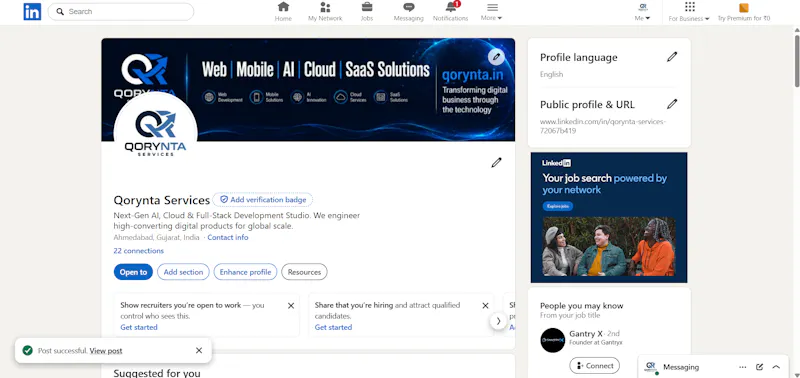Screen dimensions: 800x378
Task: Expand the More menu in navigation
Action: (492, 12)
